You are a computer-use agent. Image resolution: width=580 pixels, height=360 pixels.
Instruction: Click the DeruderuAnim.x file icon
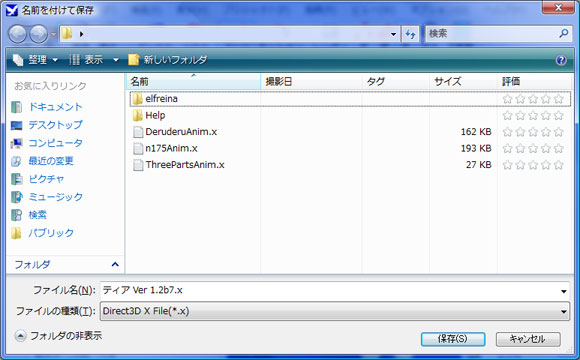[x=138, y=132]
